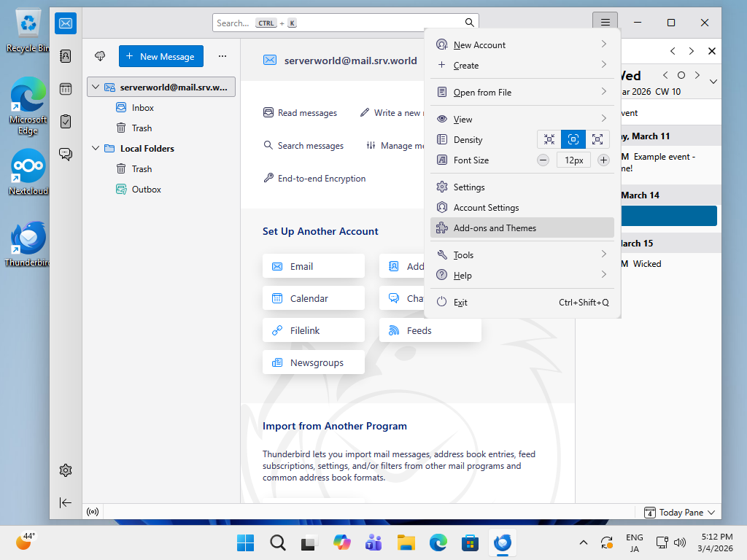Open the Chat space icon
Image resolution: width=747 pixels, height=560 pixels.
coord(66,154)
